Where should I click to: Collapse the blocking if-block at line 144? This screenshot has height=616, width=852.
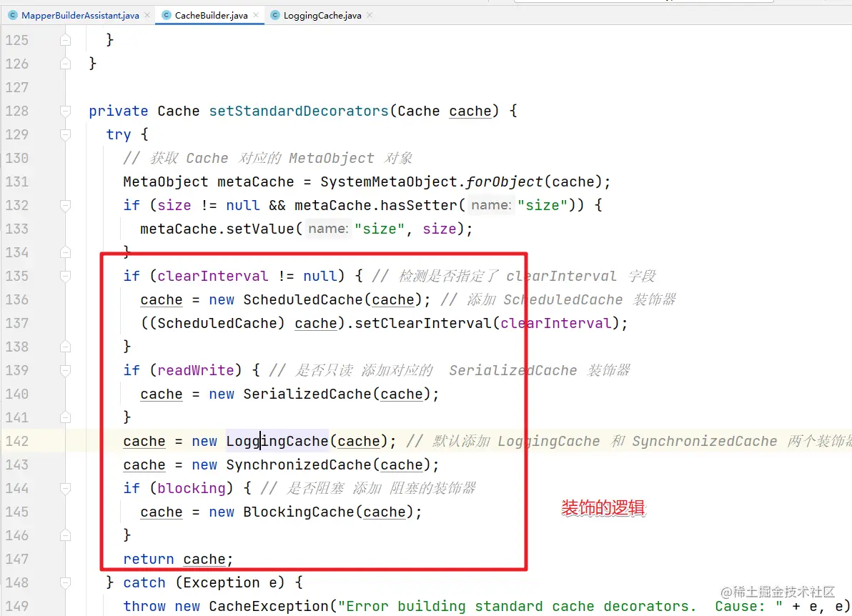[x=65, y=488]
